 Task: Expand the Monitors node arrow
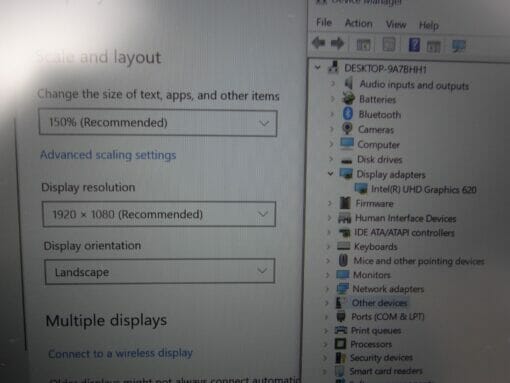[x=328, y=275]
